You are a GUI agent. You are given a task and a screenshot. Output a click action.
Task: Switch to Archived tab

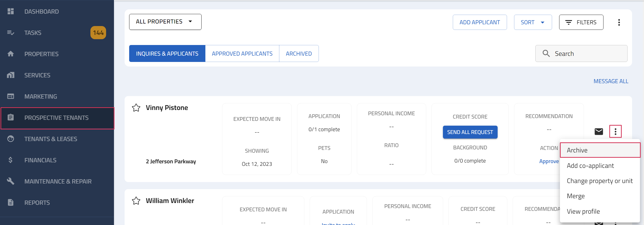tap(299, 54)
